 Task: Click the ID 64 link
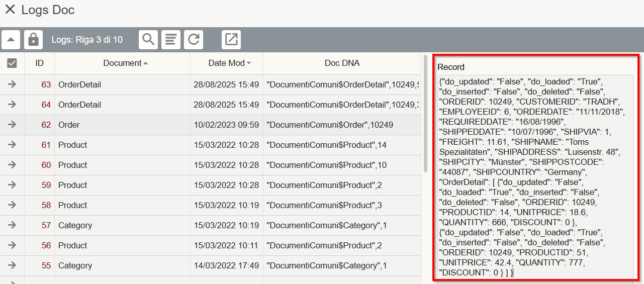pyautogui.click(x=46, y=105)
